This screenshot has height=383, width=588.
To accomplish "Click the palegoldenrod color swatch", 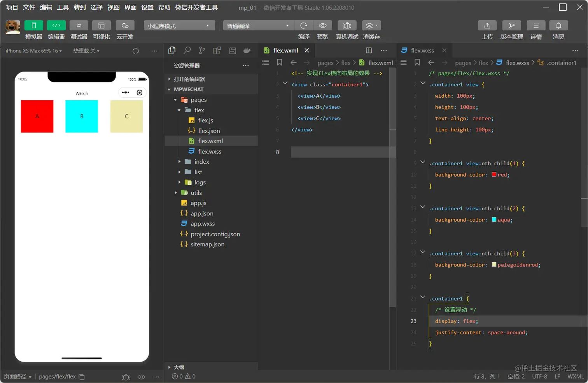I will (x=494, y=265).
